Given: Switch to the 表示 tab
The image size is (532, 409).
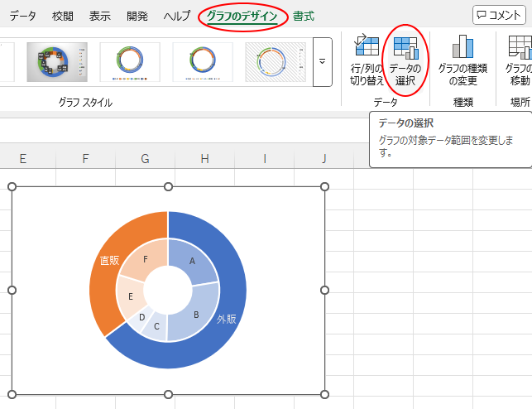Looking at the screenshot, I should pos(100,16).
